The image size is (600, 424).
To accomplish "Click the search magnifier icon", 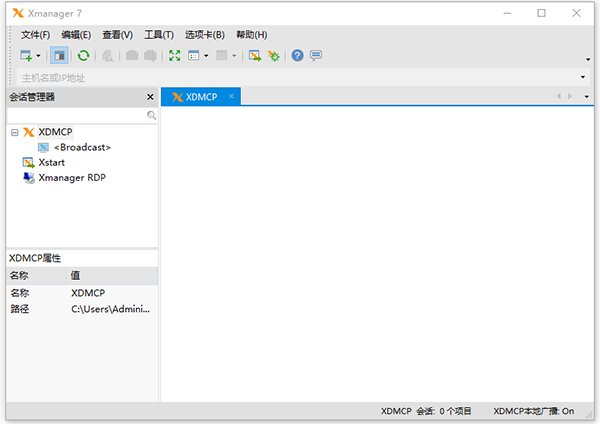I will [152, 115].
